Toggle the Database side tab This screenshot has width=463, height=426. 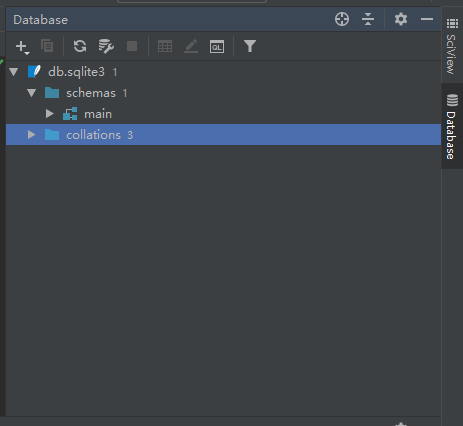pyautogui.click(x=452, y=127)
